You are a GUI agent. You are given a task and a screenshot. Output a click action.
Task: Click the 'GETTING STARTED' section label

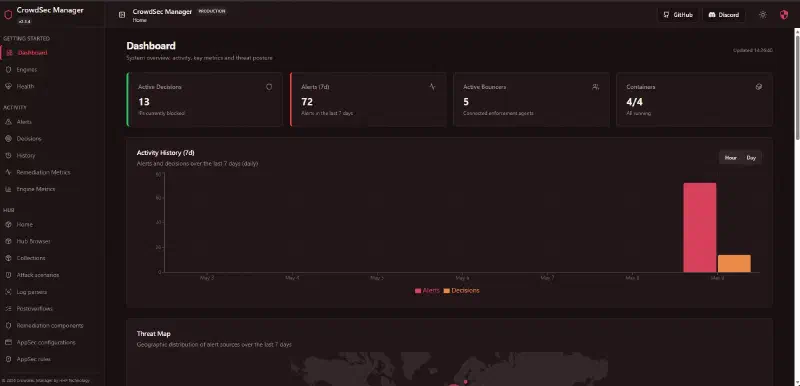[x=27, y=38]
